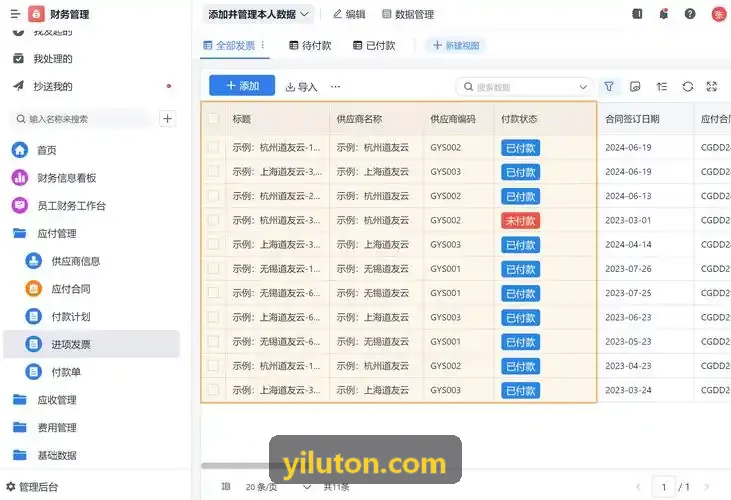Collapse the sidebar with the hamburger icon
Screen dimensions: 731x500
(x=15, y=14)
